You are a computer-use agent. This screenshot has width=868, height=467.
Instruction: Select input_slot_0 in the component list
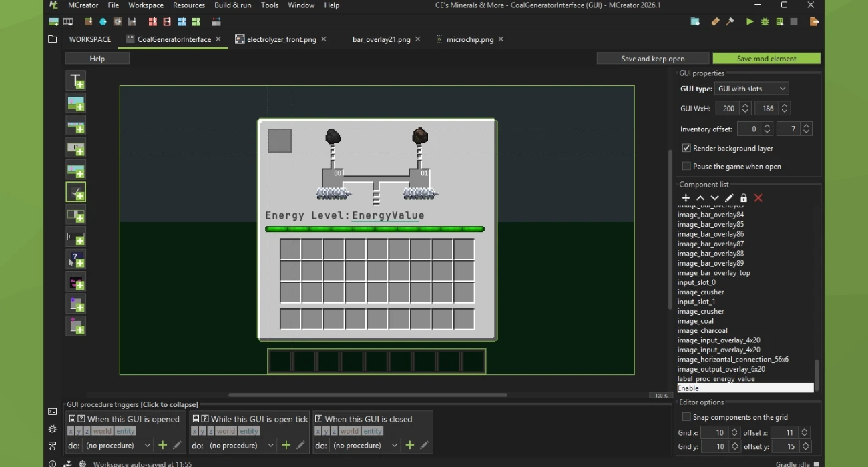point(745,282)
